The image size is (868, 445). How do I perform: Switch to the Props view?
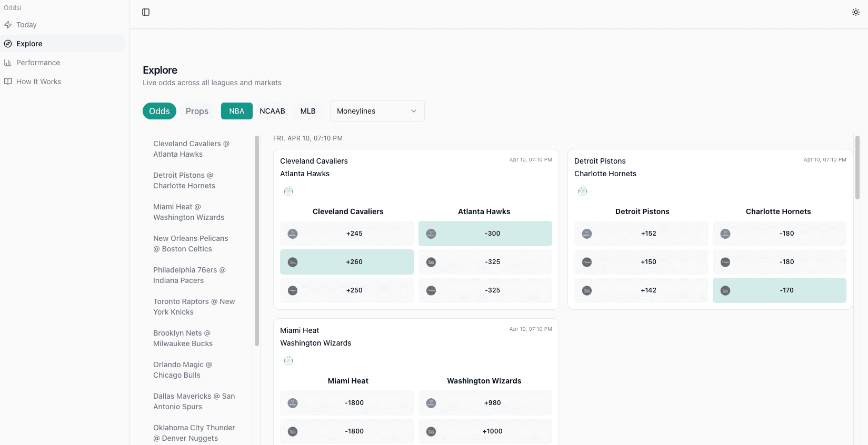[197, 111]
